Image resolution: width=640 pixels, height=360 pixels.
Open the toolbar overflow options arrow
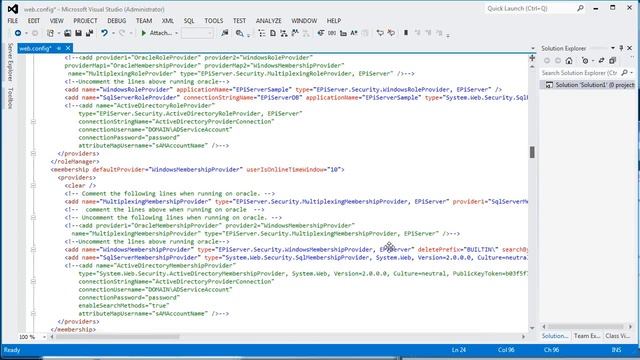(x=448, y=36)
